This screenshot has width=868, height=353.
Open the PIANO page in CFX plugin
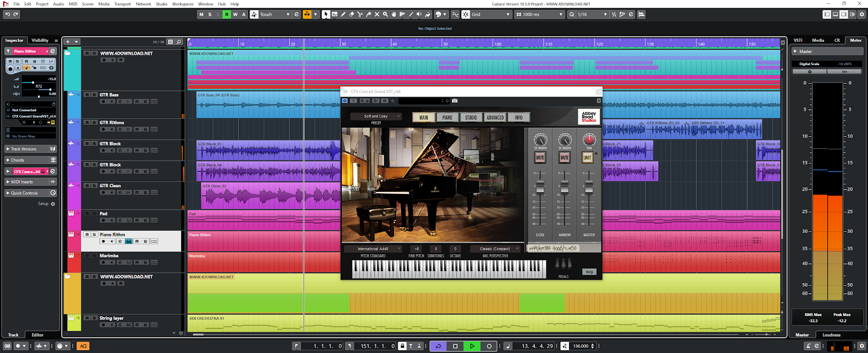pyautogui.click(x=447, y=117)
